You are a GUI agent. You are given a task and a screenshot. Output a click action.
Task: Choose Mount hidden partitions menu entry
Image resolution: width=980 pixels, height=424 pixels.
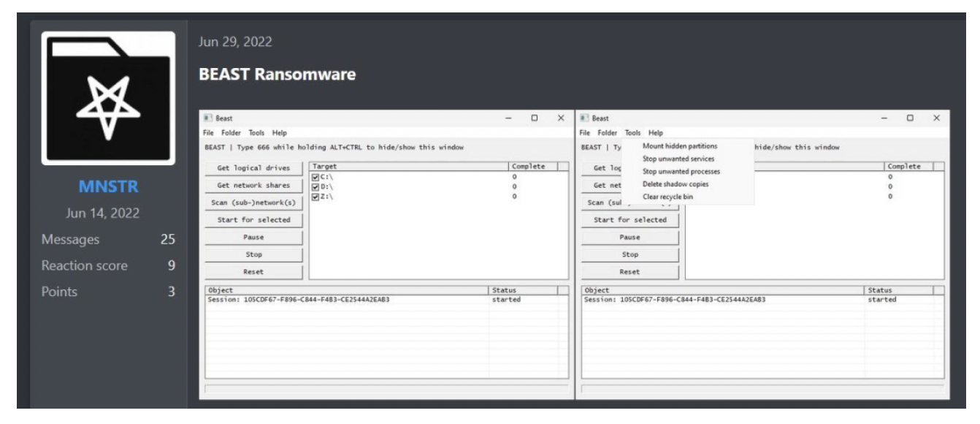681,146
